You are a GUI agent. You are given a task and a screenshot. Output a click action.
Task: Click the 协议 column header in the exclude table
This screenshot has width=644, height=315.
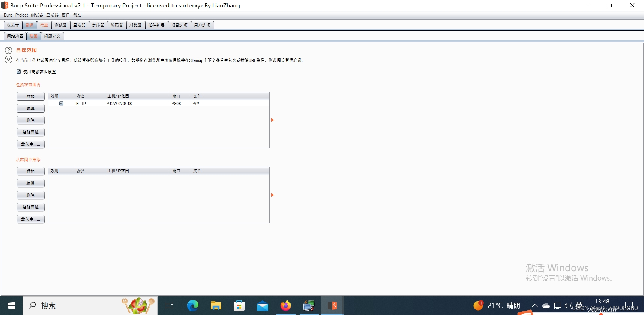90,171
